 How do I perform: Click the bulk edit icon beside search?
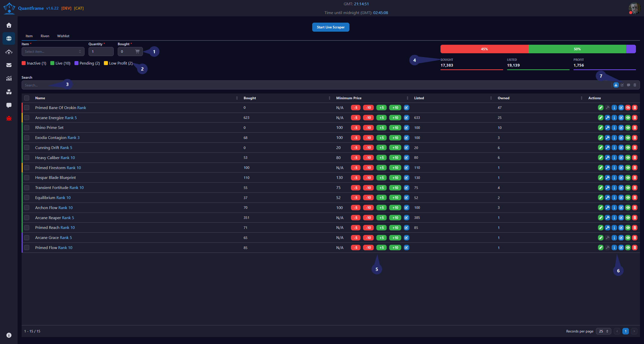coord(622,85)
